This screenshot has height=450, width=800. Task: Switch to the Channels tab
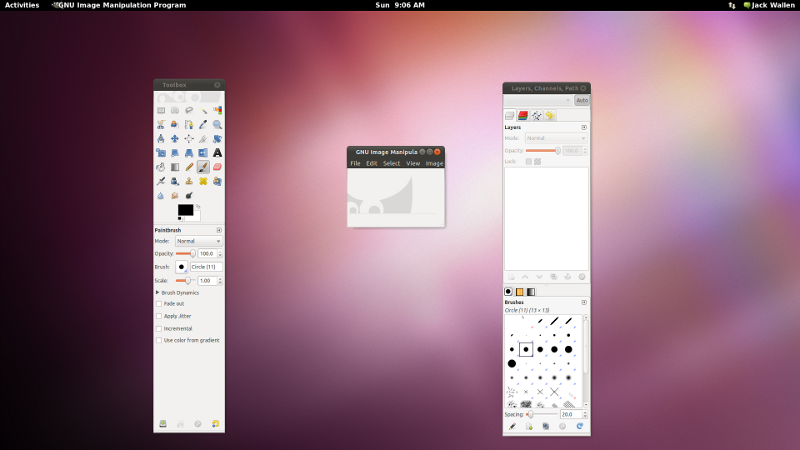pyautogui.click(x=523, y=116)
